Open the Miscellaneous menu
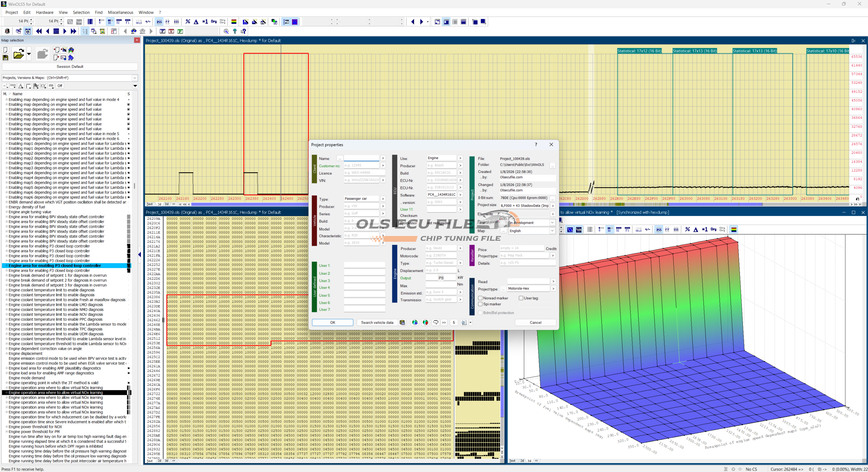868x472 pixels. coord(120,12)
